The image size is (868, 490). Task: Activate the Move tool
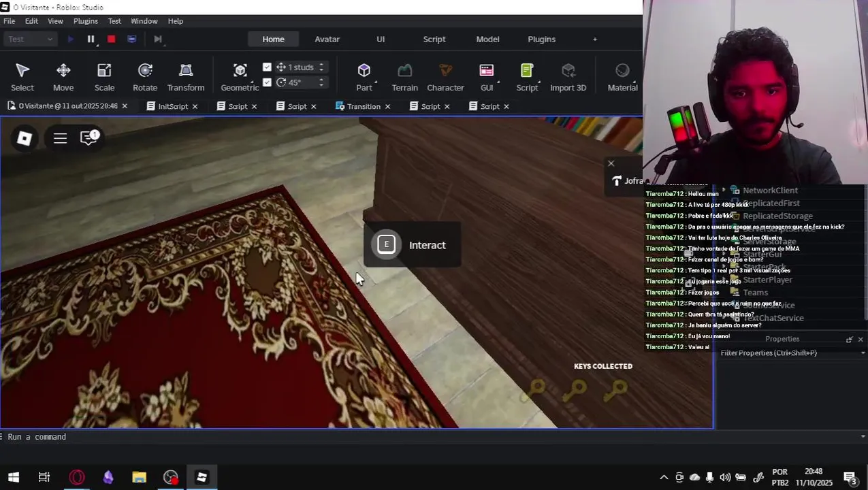pos(63,77)
